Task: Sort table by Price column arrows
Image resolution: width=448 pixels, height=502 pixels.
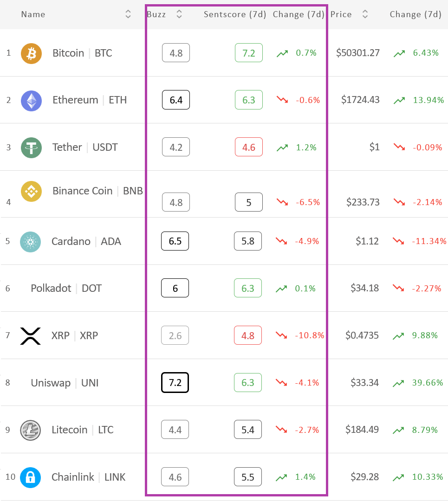Action: [x=365, y=14]
